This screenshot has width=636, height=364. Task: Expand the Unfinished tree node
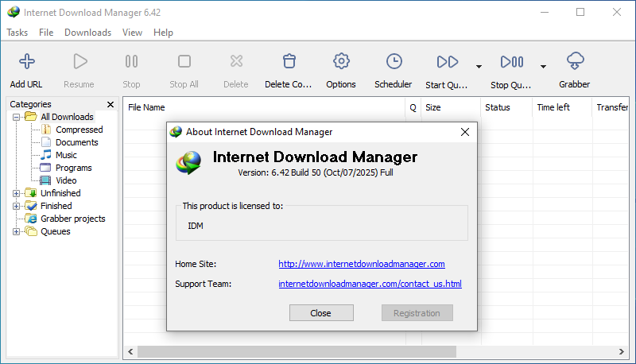pyautogui.click(x=16, y=193)
